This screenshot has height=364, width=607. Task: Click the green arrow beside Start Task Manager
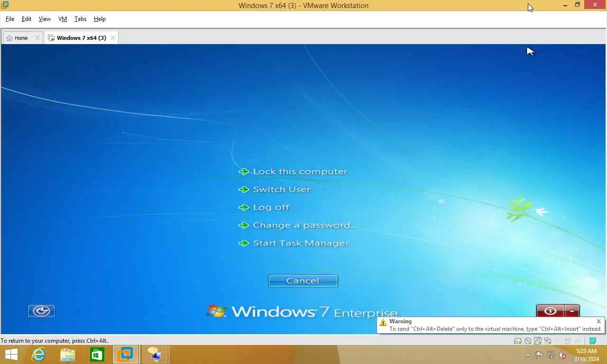tap(244, 243)
